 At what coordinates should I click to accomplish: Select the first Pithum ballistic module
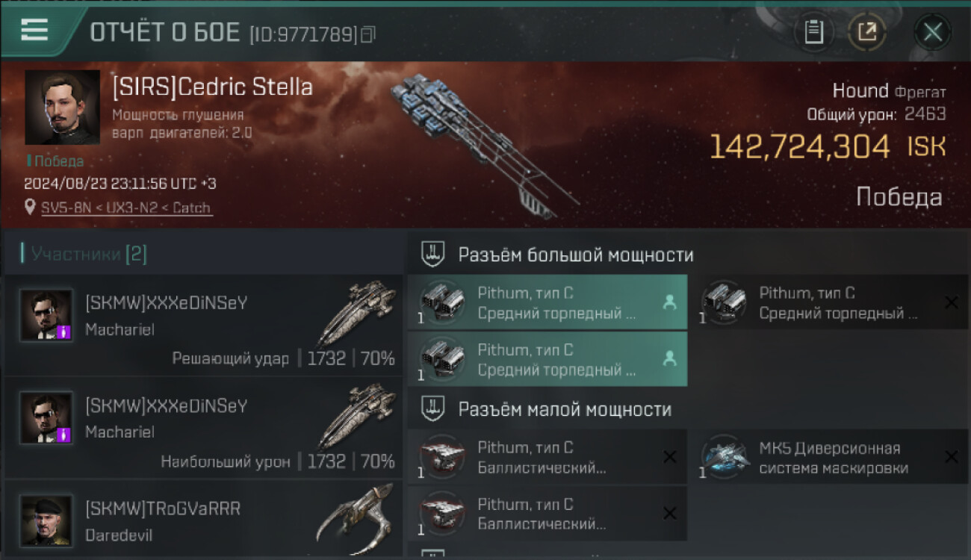547,457
